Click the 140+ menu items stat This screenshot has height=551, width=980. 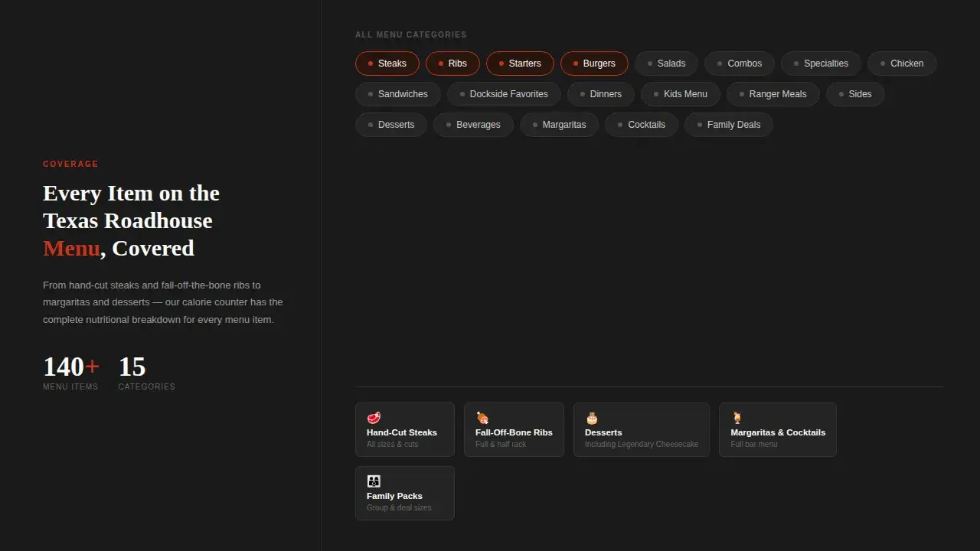(71, 373)
